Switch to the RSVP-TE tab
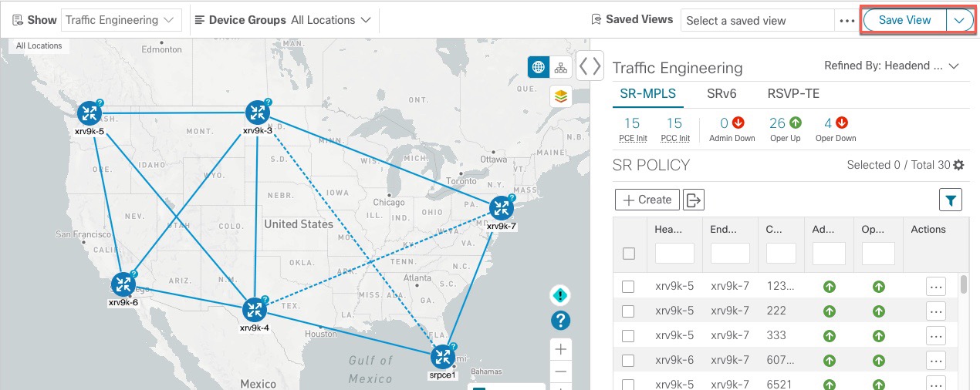The image size is (980, 390). pyautogui.click(x=793, y=93)
